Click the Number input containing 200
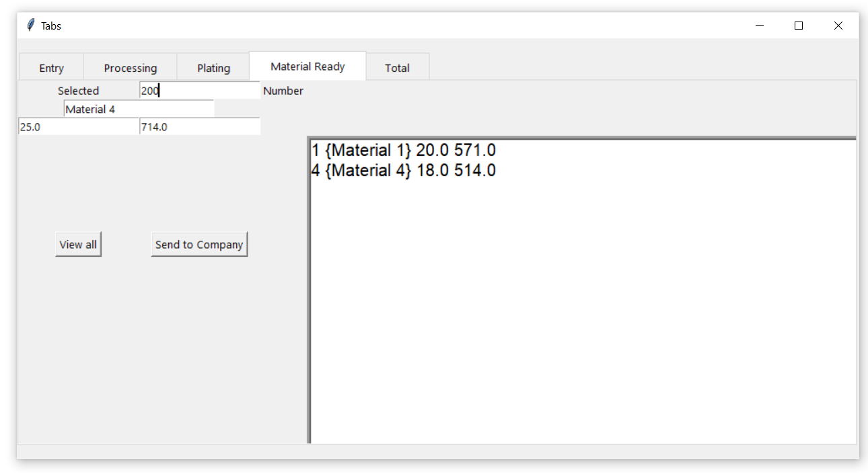 click(199, 89)
